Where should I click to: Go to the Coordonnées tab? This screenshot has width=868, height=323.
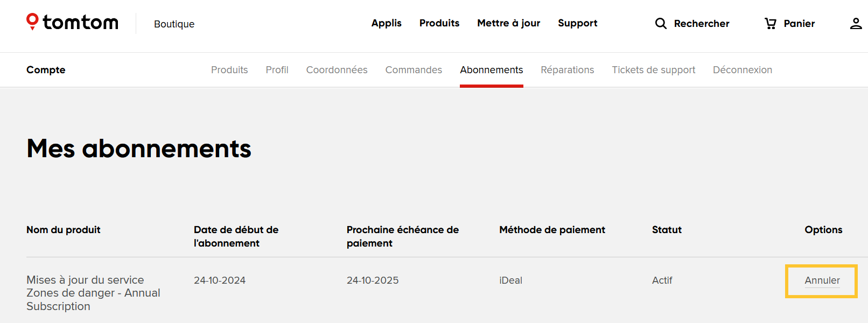[x=337, y=70]
